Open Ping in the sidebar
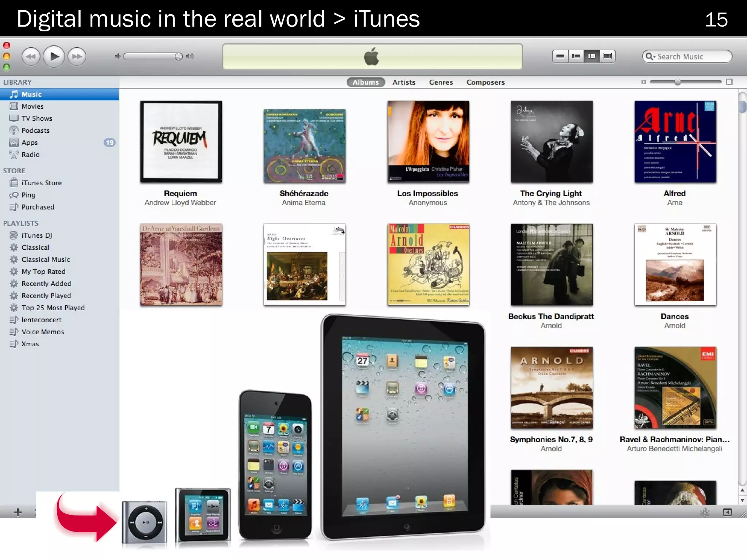 point(59,195)
